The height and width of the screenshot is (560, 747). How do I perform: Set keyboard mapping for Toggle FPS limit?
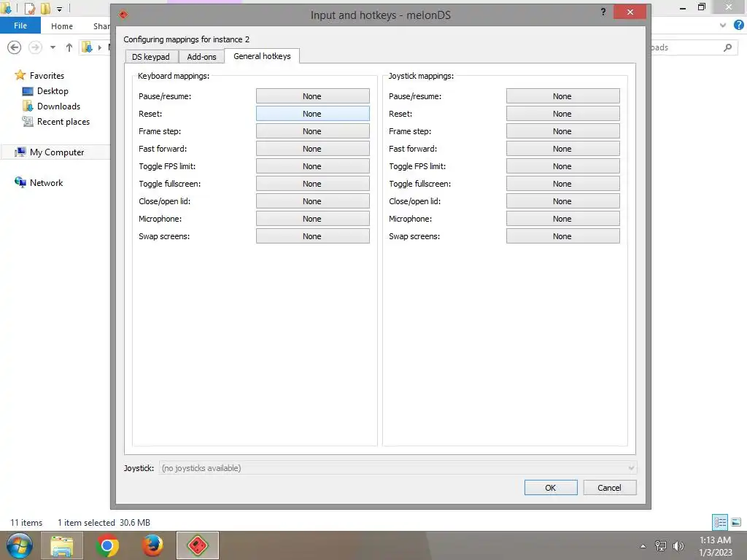click(312, 166)
